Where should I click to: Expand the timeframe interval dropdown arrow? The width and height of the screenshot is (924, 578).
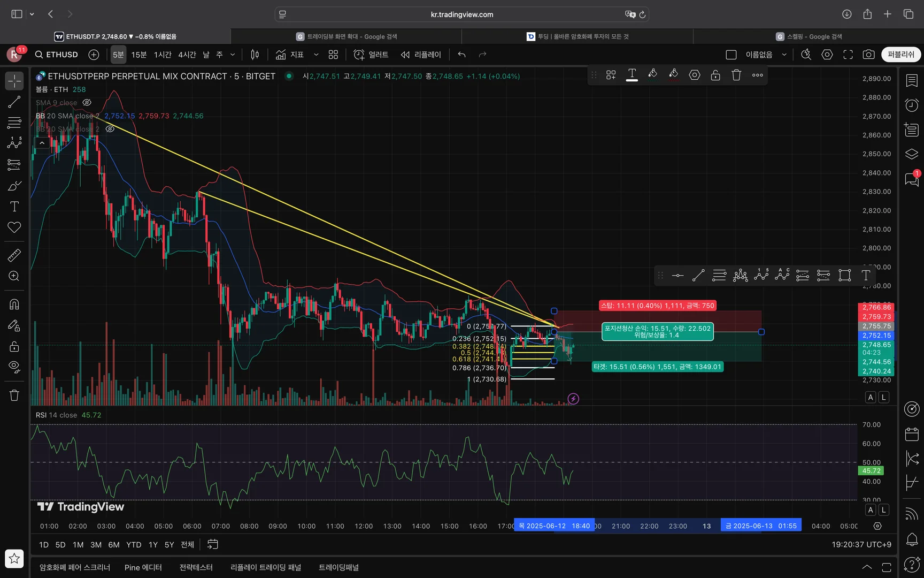[233, 55]
